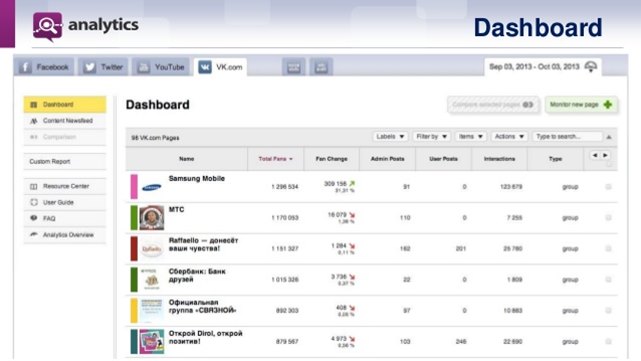Click MTC green label swatch
Image resolution: width=641 pixels, height=361 pixels.
click(134, 218)
